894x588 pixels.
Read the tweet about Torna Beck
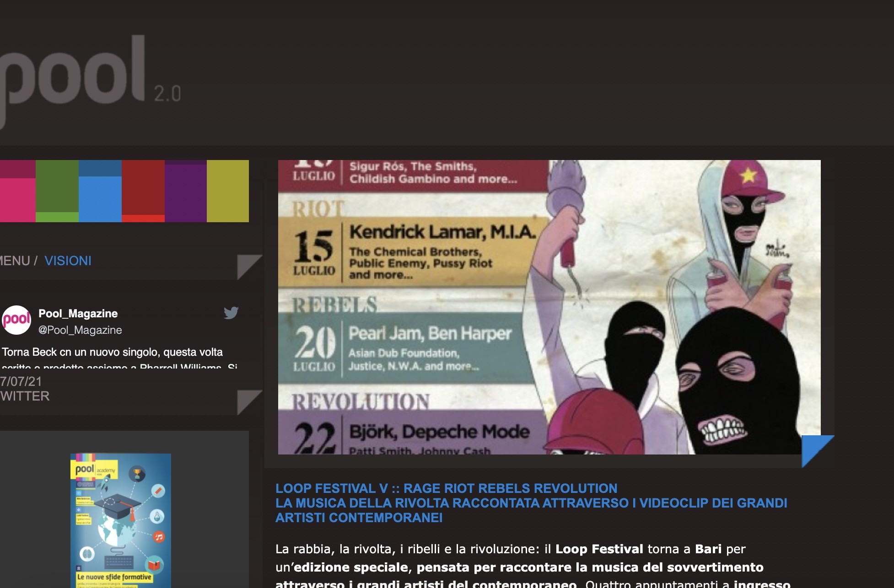point(119,358)
